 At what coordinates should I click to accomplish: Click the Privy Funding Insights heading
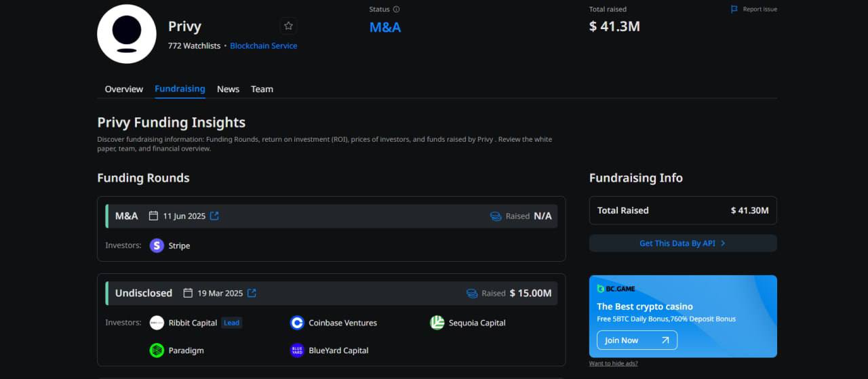pyautogui.click(x=172, y=123)
